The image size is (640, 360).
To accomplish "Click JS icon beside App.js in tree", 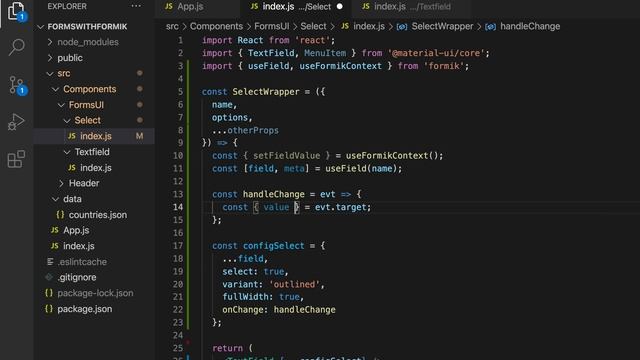I will click(x=55, y=230).
